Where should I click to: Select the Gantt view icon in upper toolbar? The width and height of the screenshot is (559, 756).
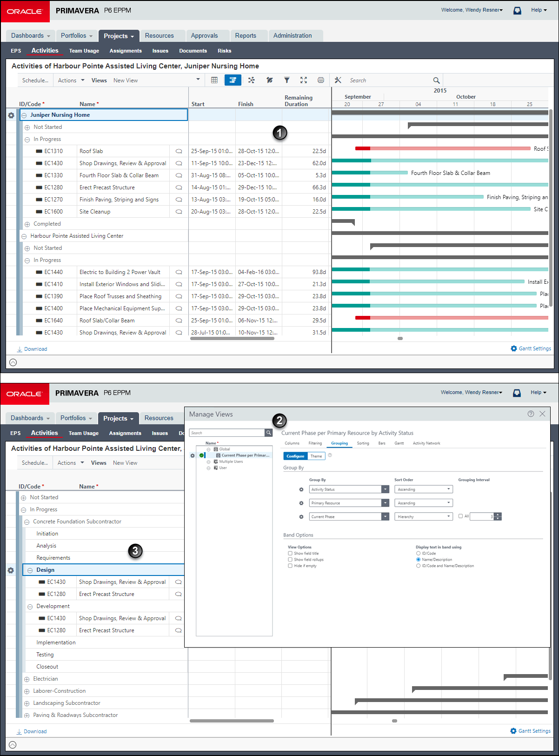[233, 80]
